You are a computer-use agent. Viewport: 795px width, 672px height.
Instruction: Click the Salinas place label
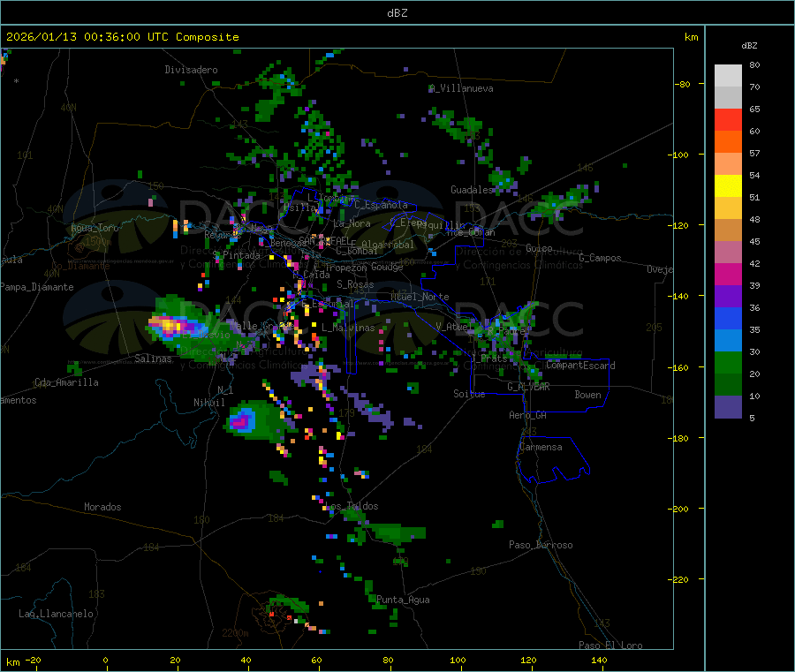tap(153, 359)
